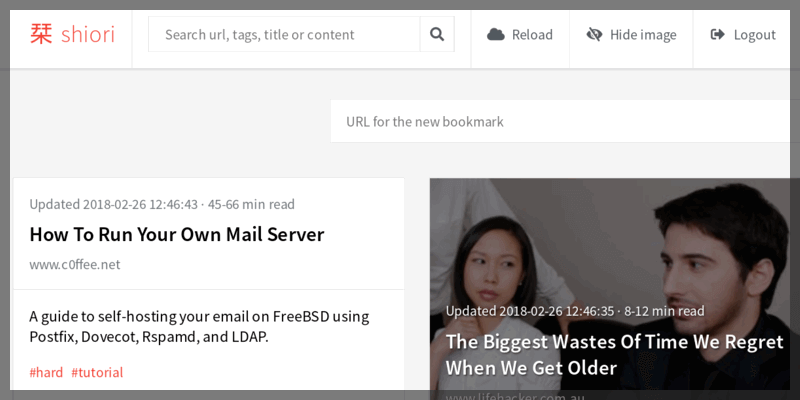Open The Biggest Wastes Of Time article
This screenshot has height=400, width=800.
tap(614, 354)
